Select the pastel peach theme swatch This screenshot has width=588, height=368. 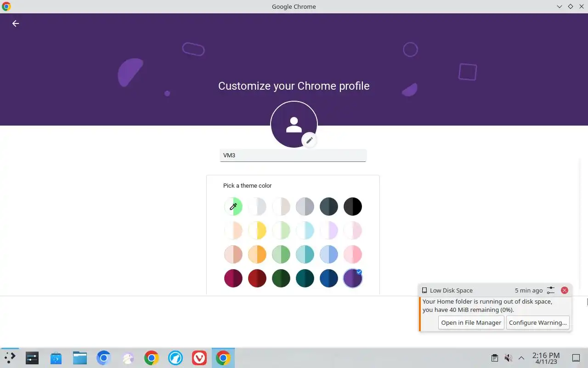[233, 230]
